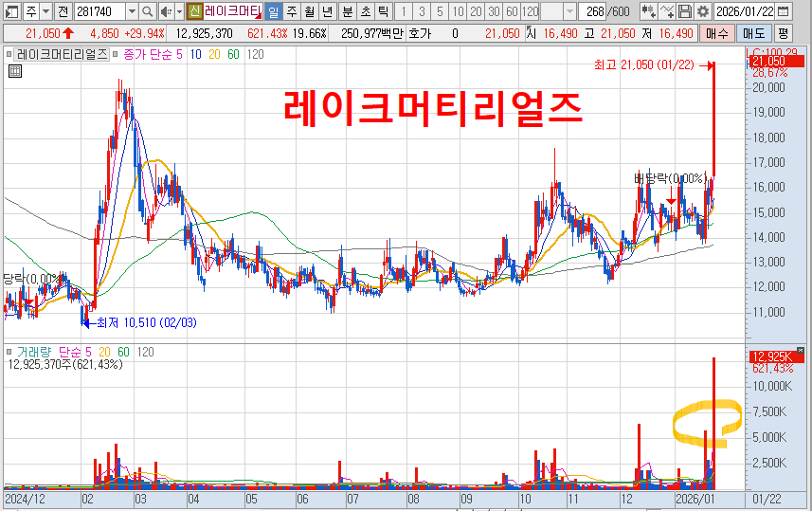Select the 60 interval button

(x=512, y=10)
